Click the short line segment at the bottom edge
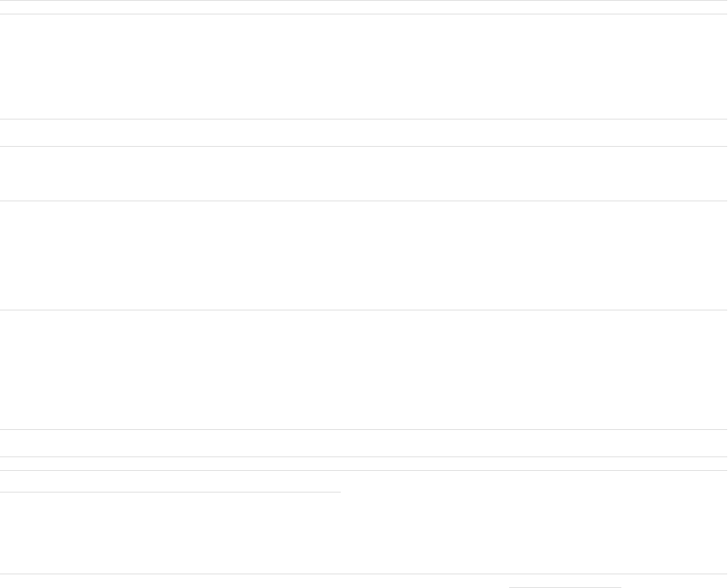The image size is (728, 588). coord(564,587)
